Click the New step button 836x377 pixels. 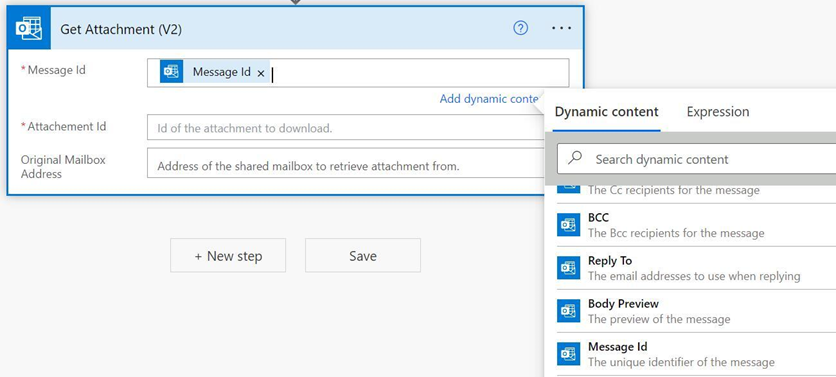click(228, 255)
